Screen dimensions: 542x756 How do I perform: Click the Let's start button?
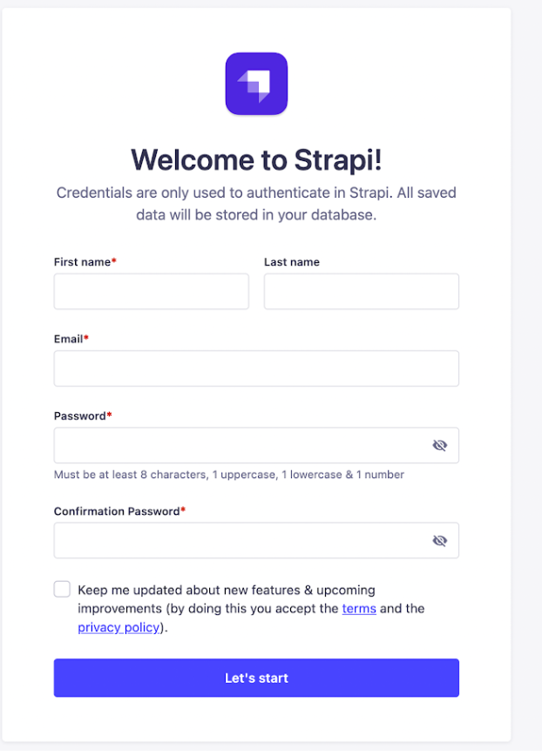[256, 678]
